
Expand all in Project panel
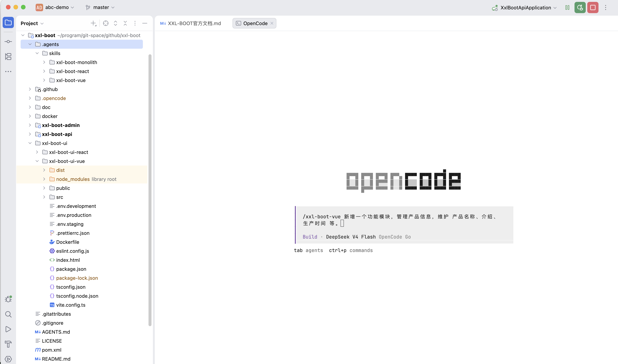click(x=115, y=23)
